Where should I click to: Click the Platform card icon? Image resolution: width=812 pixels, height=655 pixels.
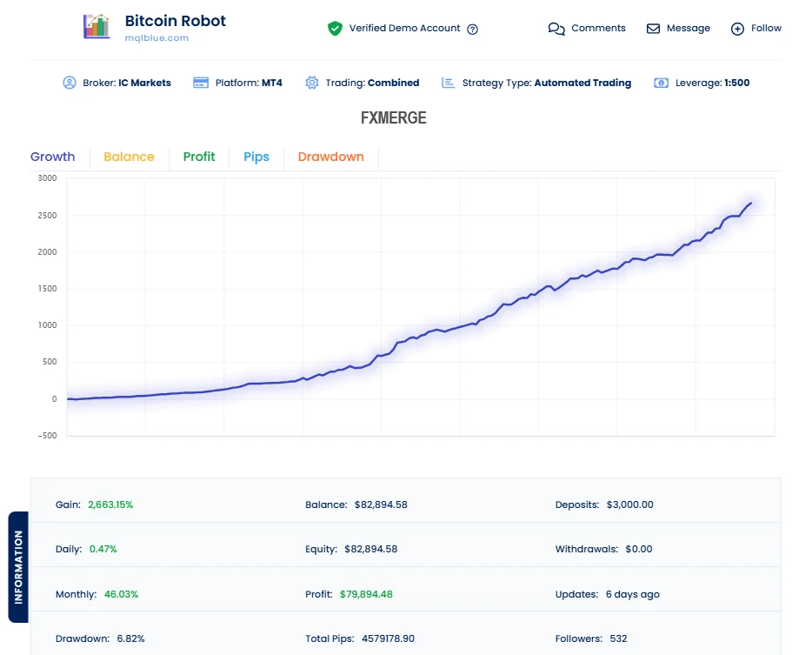click(x=200, y=83)
